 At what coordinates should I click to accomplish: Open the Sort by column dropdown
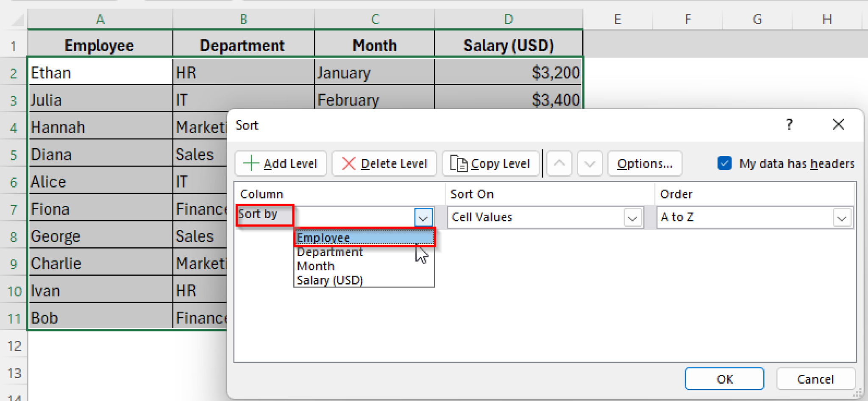[x=422, y=217]
